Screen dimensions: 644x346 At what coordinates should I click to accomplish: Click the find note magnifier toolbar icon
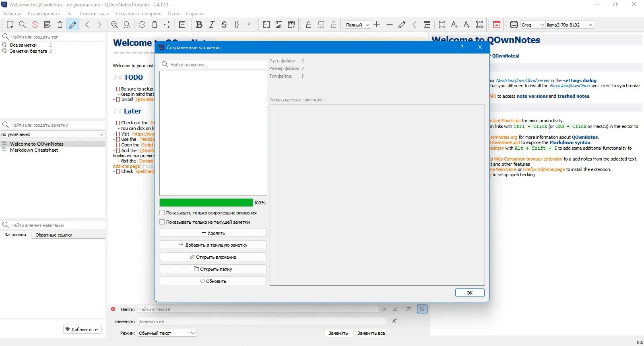tap(23, 25)
